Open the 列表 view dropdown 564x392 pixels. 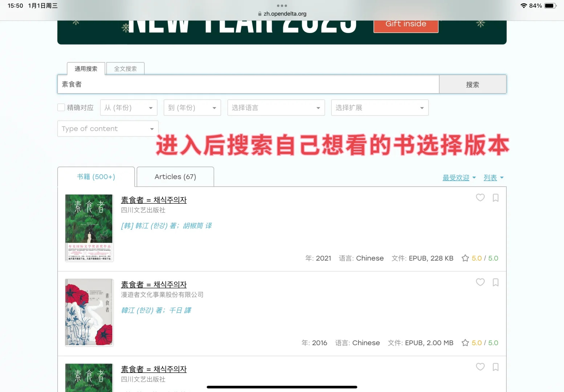(x=494, y=177)
